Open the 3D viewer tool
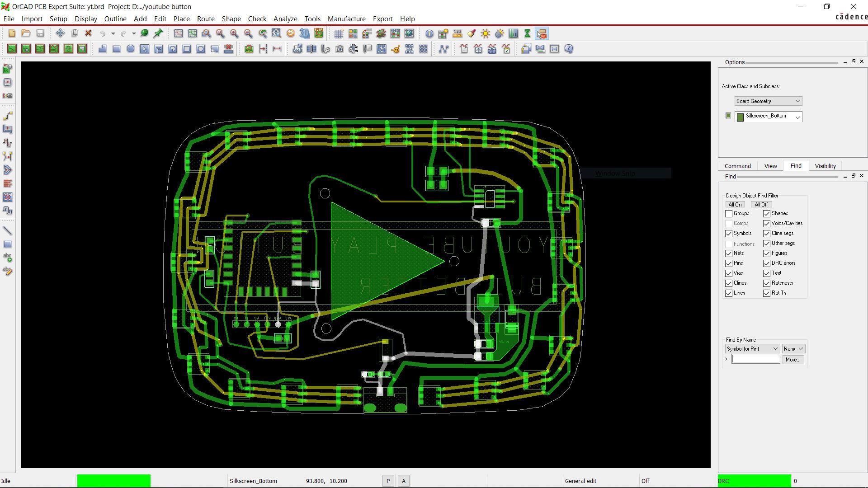Screen dimensions: 868x488 305,33
